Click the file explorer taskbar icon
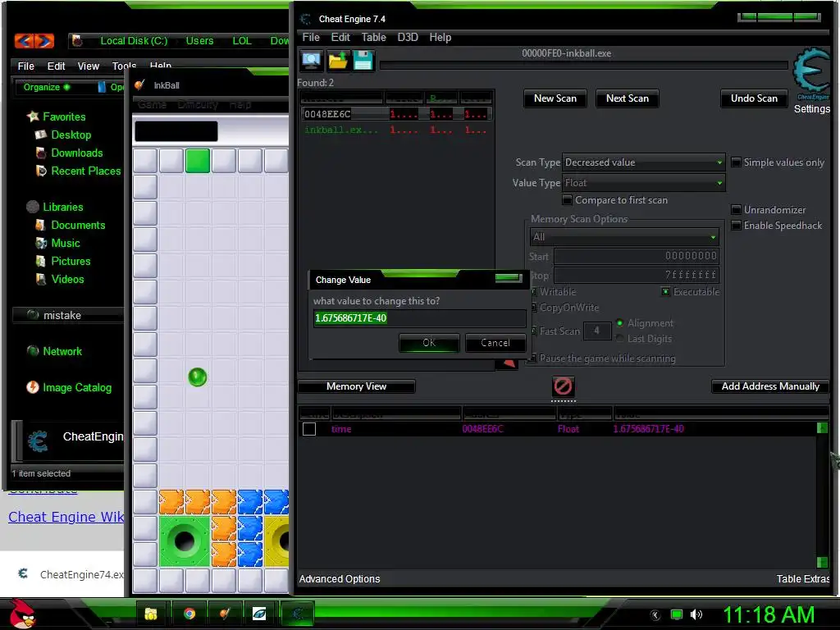The height and width of the screenshot is (630, 840). pos(151,614)
